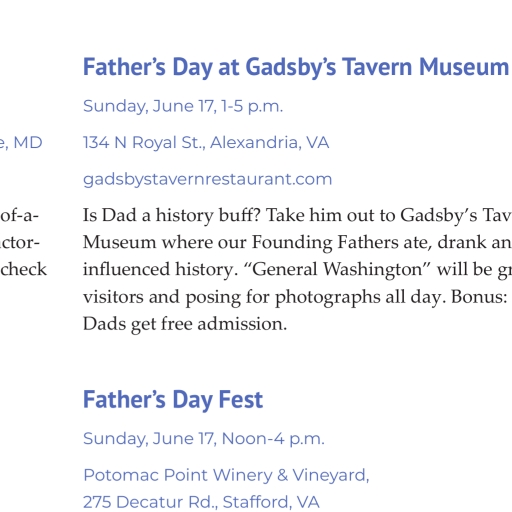Open the Father's Day at Gadsby's Tavern Museum heading
The image size is (512, 512).
point(296,67)
